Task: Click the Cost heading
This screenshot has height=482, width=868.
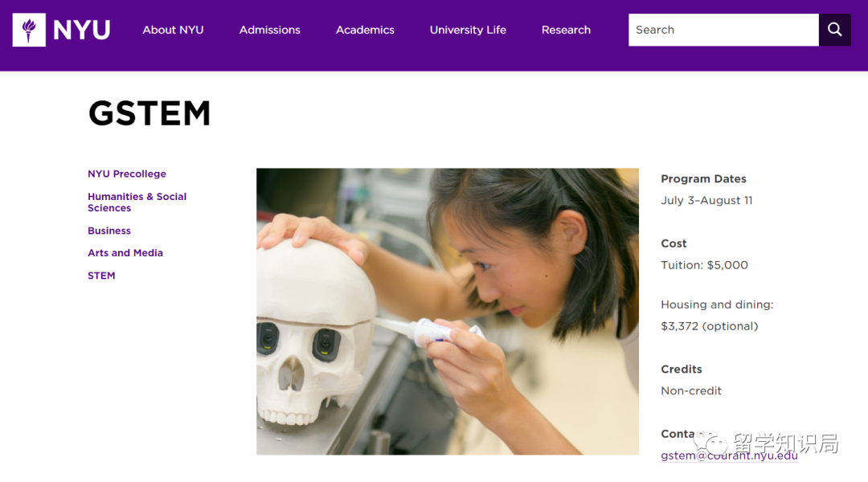Action: 674,243
